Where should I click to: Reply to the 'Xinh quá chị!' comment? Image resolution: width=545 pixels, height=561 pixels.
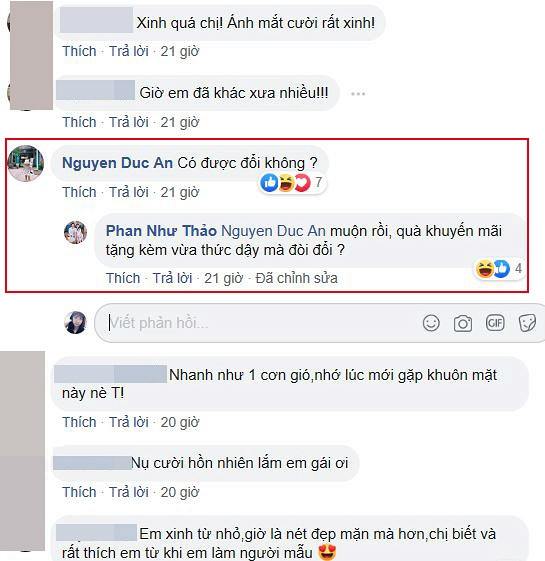(129, 51)
